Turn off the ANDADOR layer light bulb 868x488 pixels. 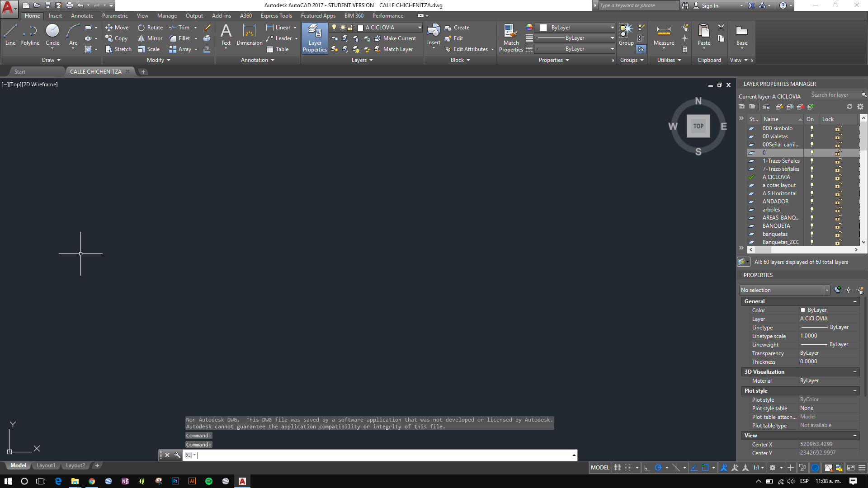811,202
